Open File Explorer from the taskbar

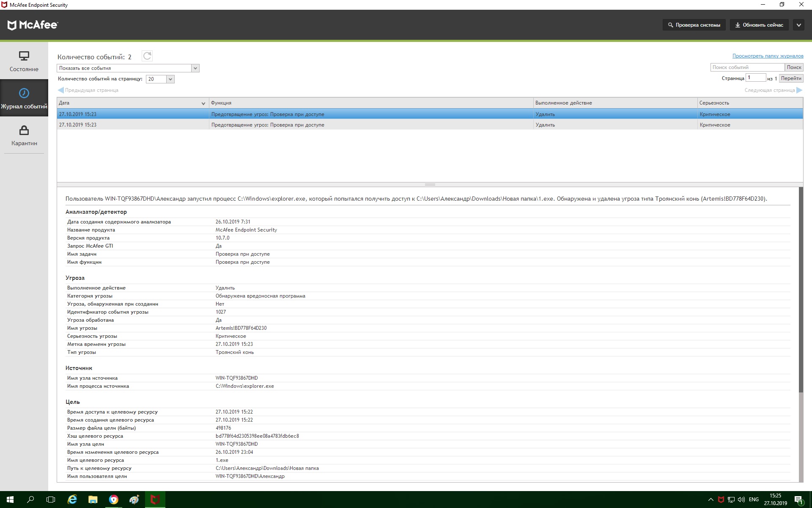point(93,500)
